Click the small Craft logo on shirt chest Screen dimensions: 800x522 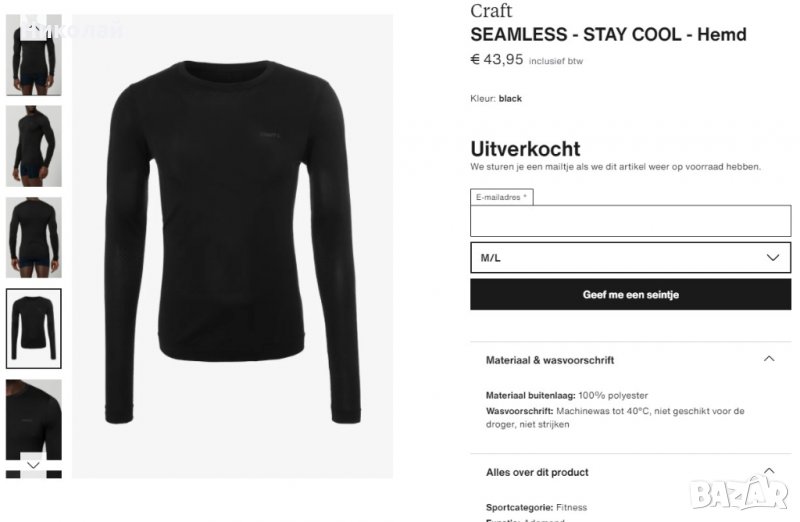point(270,135)
